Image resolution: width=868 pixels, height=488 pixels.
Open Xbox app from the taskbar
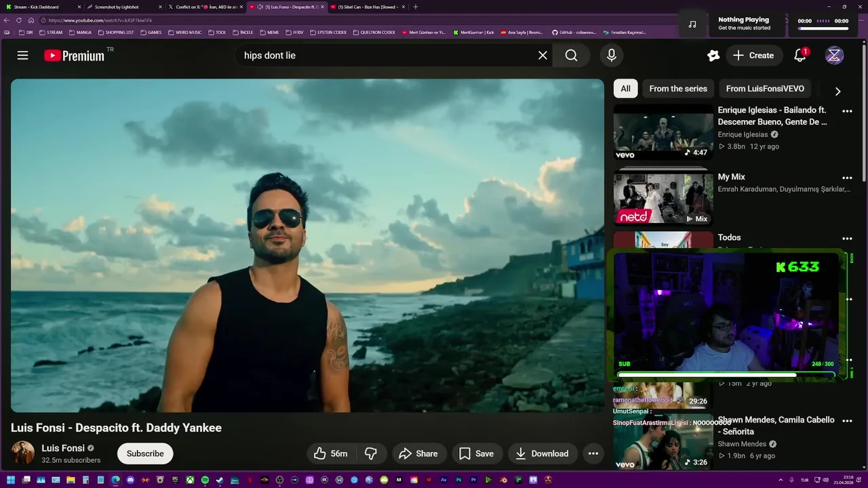click(190, 480)
